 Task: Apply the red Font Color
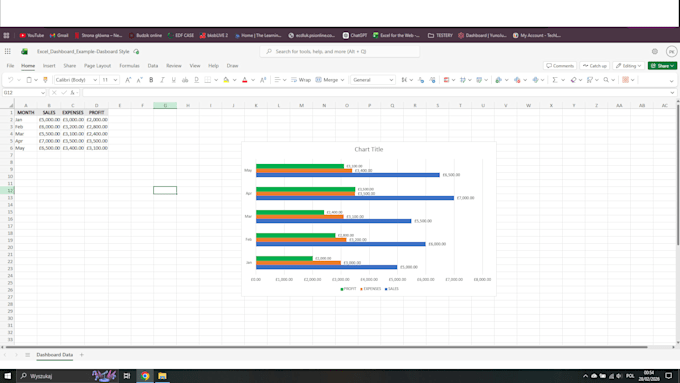pos(245,80)
